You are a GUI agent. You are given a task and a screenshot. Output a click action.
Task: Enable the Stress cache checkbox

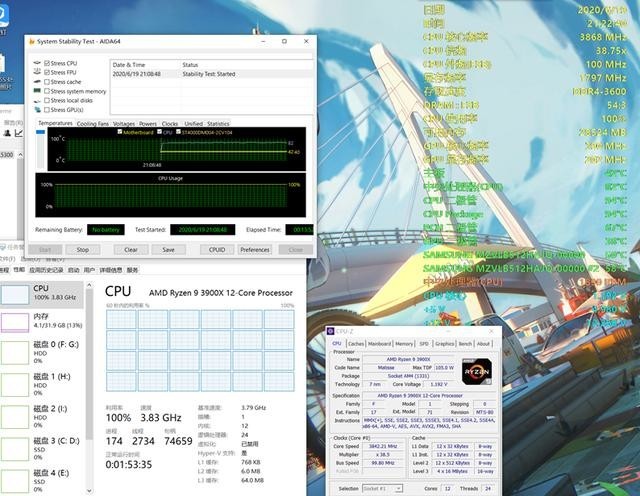pyautogui.click(x=47, y=82)
